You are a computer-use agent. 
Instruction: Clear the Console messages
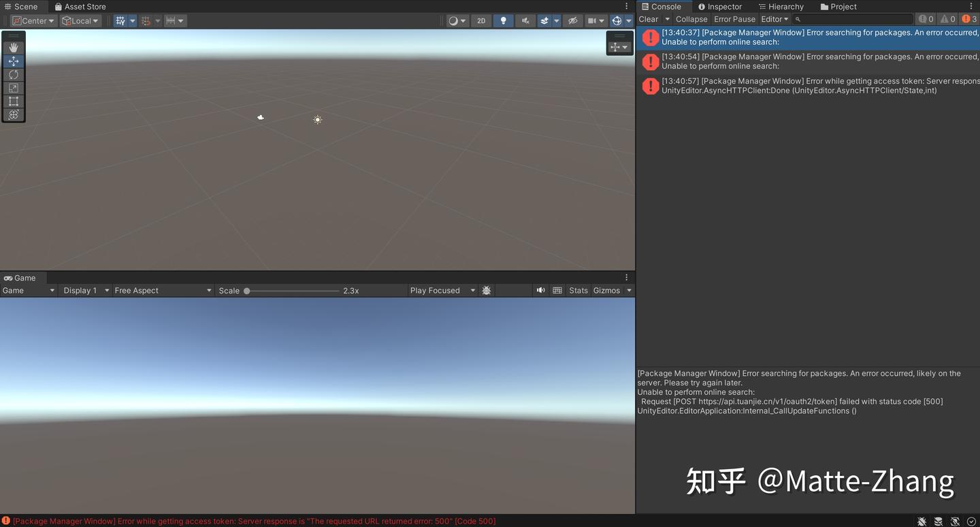[647, 19]
